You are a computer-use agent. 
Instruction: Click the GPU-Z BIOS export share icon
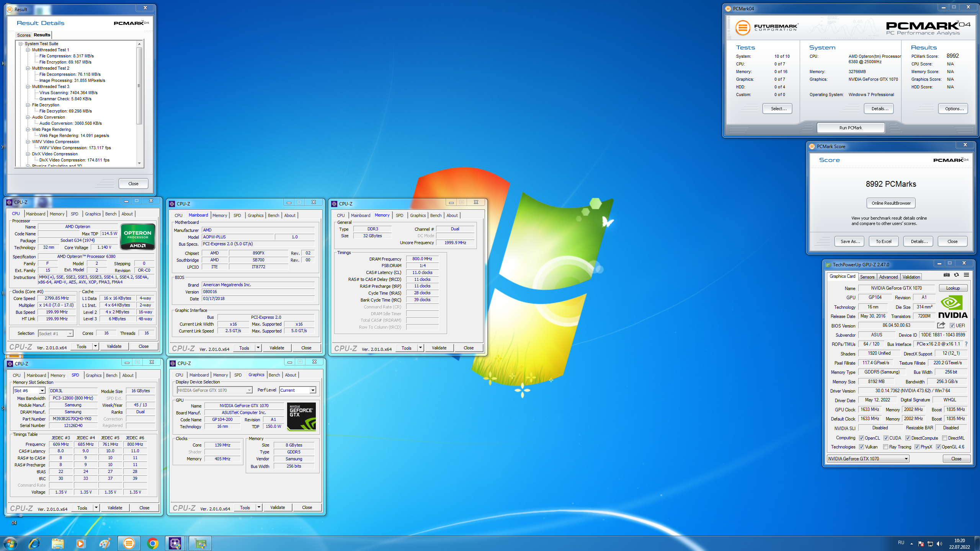click(x=941, y=325)
